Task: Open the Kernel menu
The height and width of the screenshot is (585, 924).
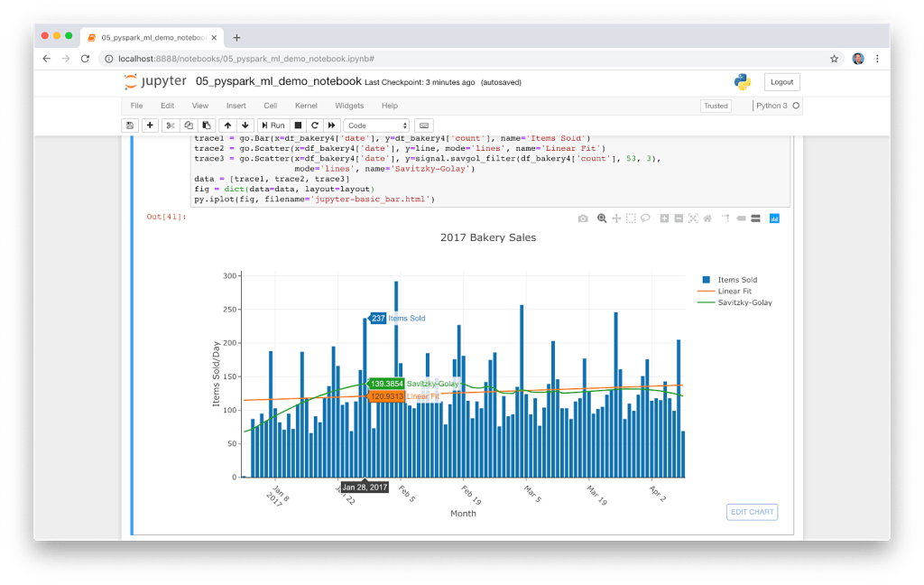Action: (x=306, y=105)
